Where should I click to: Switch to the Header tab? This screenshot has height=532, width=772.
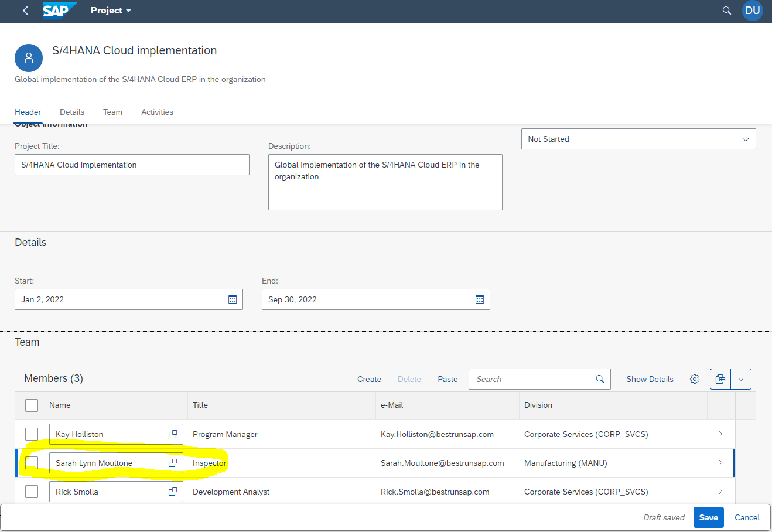click(28, 112)
